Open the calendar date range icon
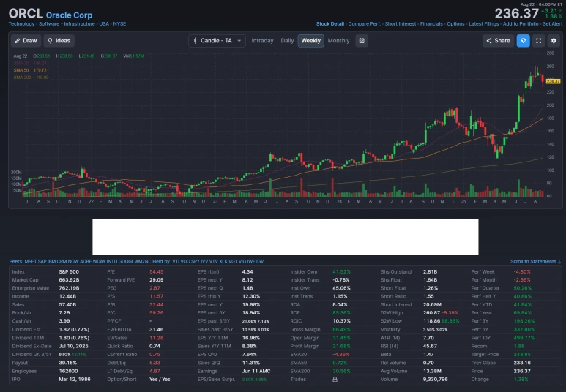566x392 pixels. (362, 41)
